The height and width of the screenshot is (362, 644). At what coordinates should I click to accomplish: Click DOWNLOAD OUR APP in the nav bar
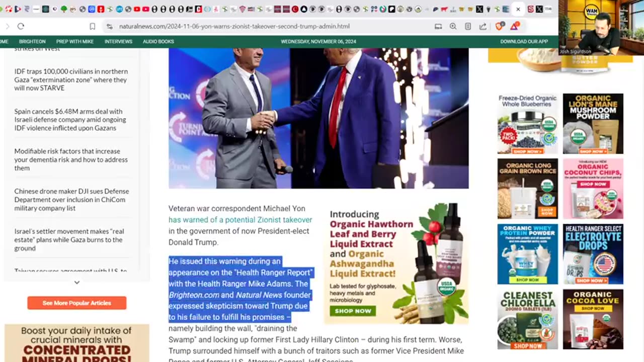[x=524, y=42]
